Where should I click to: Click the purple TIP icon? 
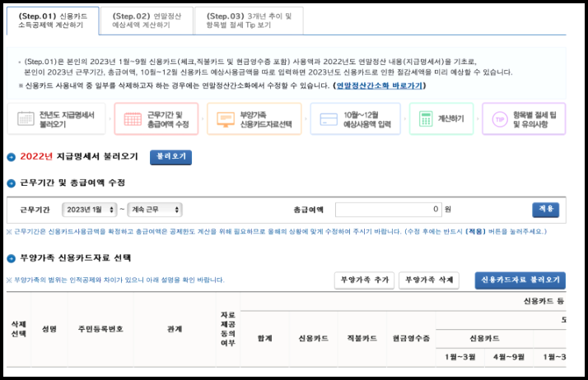tap(500, 119)
